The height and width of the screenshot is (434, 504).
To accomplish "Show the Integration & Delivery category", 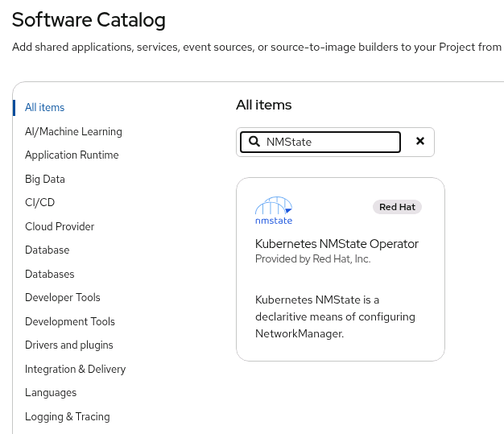I will point(75,369).
